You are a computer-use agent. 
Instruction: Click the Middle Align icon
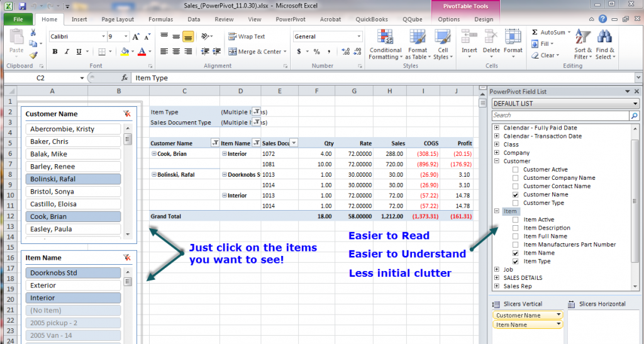point(176,36)
